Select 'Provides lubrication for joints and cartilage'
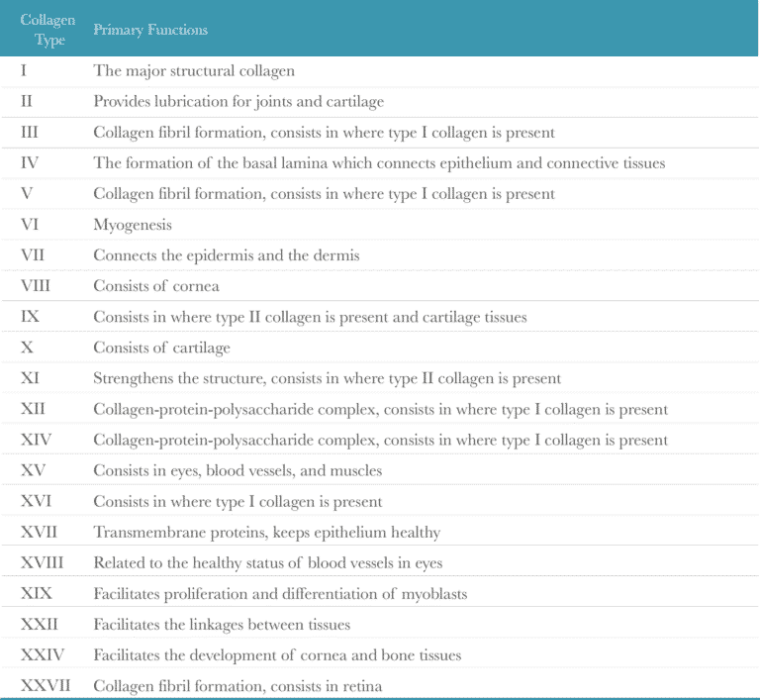Image resolution: width=760 pixels, height=700 pixels. click(238, 101)
